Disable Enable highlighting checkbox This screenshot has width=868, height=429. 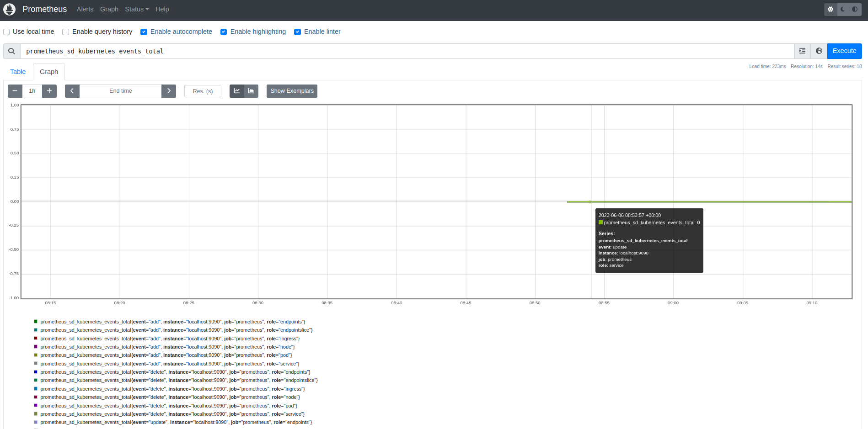(224, 32)
